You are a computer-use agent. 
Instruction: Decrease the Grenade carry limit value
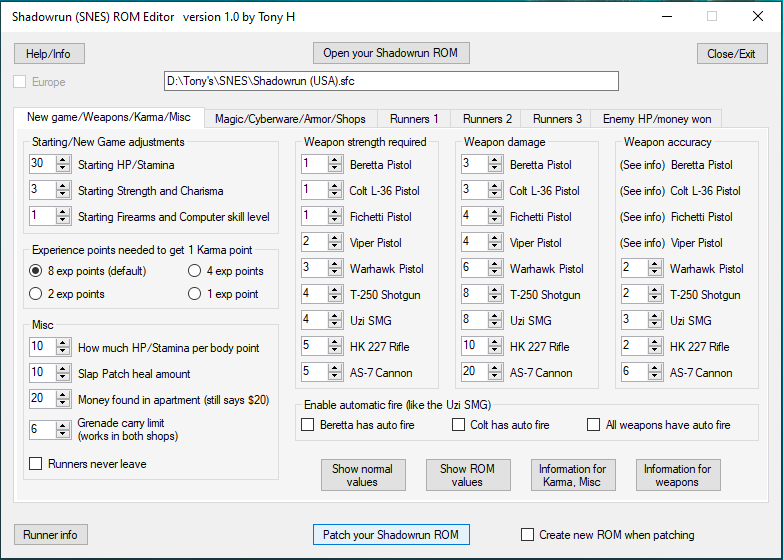[x=64, y=434]
